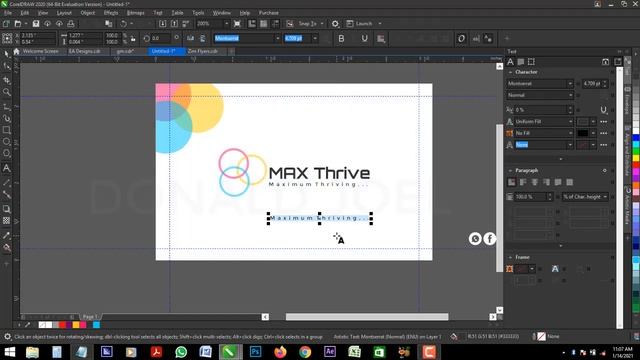Select the Rectangle tool in the toolbox
640x360 pixels.
pos(7,130)
